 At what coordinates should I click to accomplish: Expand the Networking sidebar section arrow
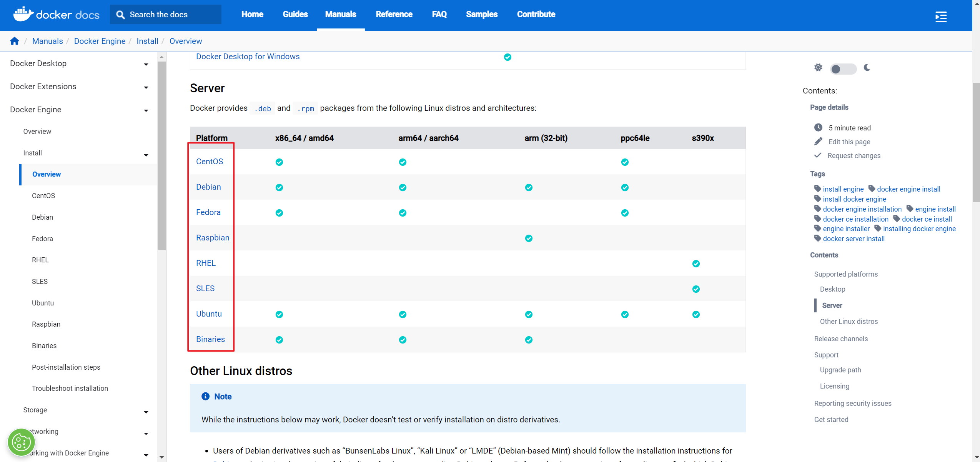click(146, 434)
